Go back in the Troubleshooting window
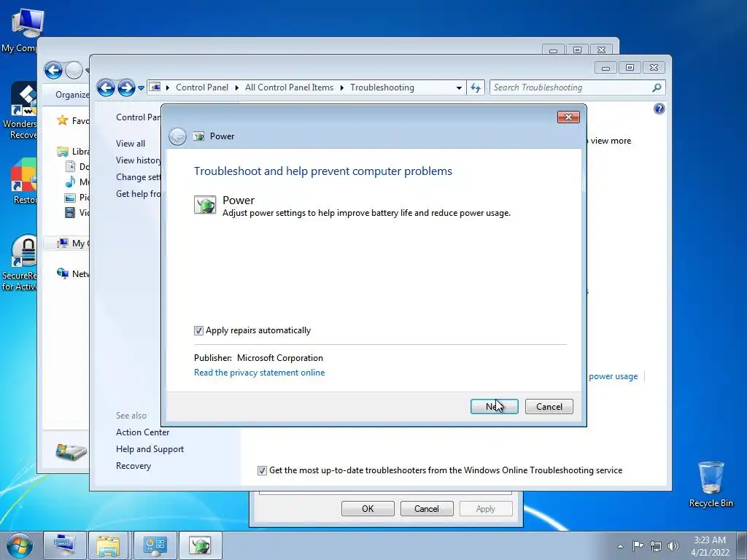 click(x=106, y=87)
